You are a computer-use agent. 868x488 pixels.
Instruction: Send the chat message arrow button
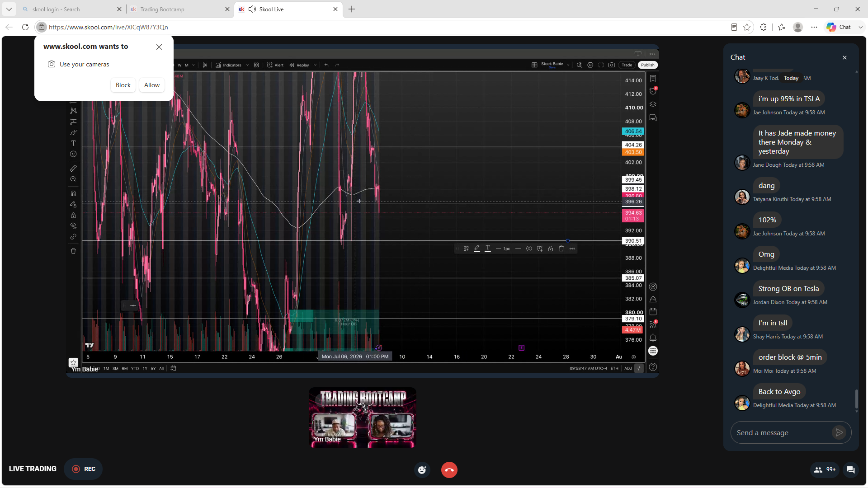click(839, 433)
